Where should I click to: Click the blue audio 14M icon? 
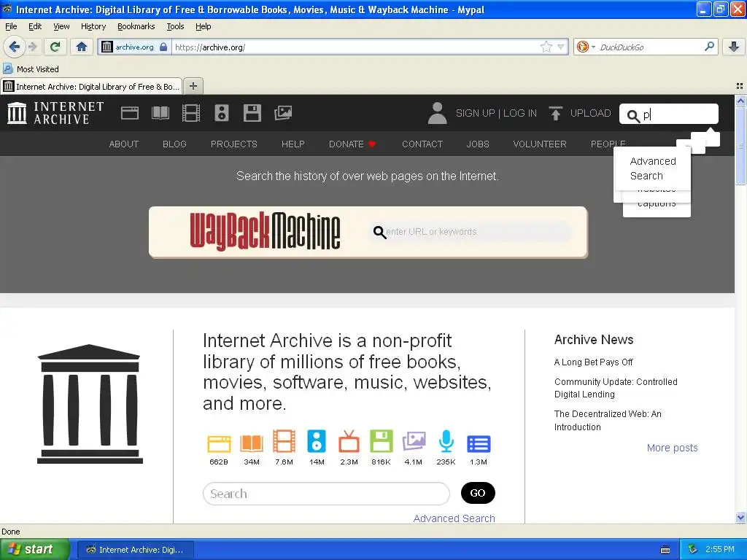(317, 441)
